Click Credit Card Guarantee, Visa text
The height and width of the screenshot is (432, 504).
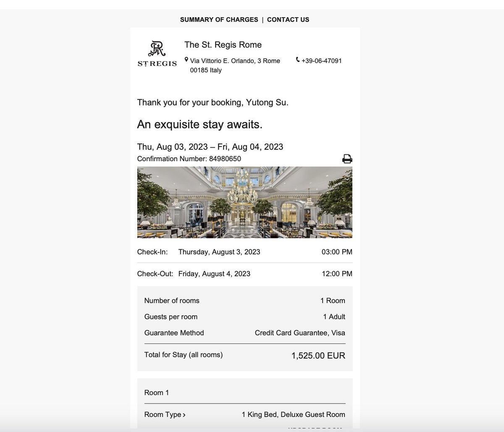[x=300, y=333]
